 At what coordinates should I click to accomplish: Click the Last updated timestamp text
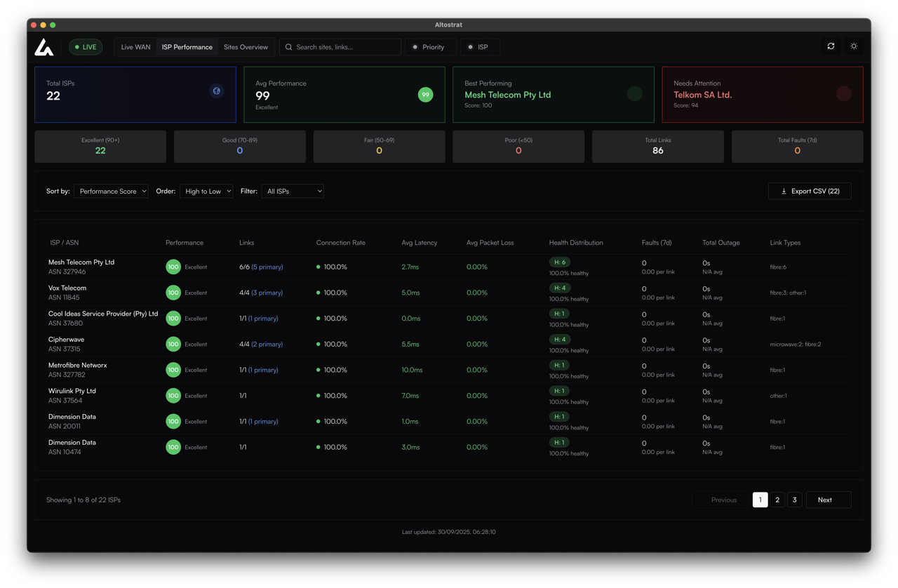pyautogui.click(x=449, y=532)
